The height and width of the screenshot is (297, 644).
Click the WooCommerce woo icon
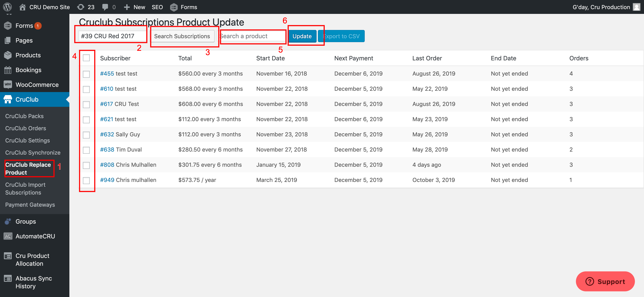(x=8, y=84)
